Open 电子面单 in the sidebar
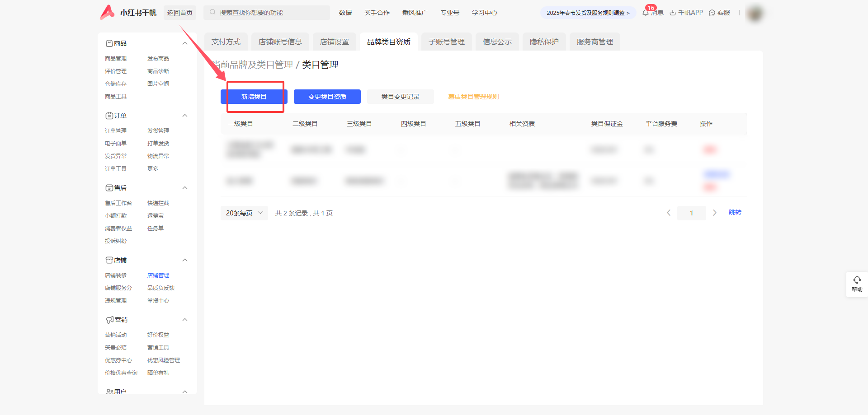 [x=116, y=144]
